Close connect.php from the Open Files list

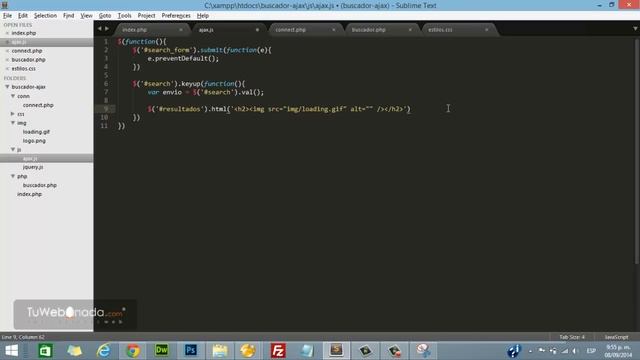point(7,51)
